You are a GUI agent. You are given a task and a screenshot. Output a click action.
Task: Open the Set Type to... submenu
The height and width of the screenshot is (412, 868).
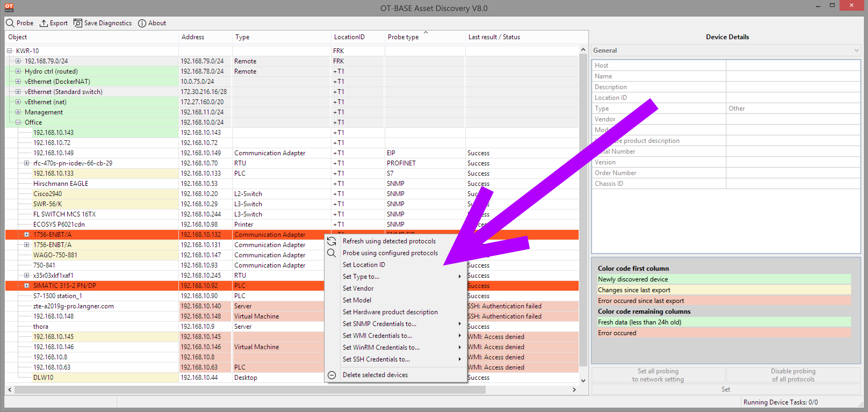tap(396, 277)
